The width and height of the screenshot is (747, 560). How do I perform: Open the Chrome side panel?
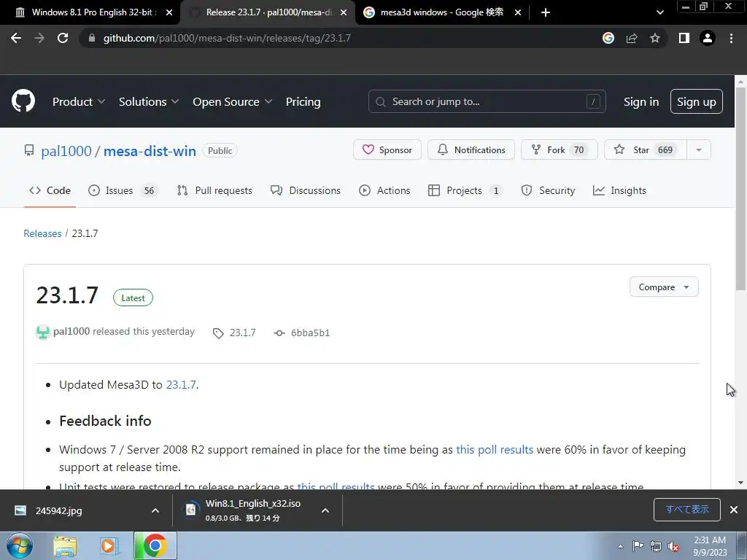tap(684, 38)
